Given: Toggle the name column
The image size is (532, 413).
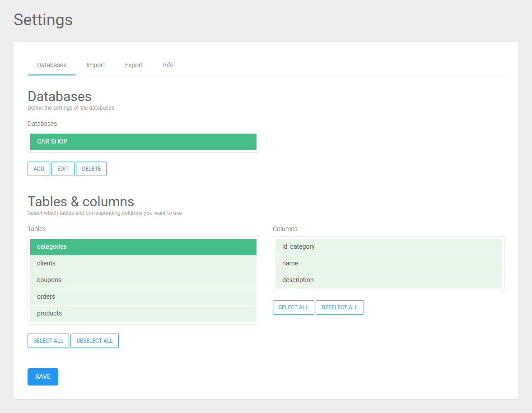Looking at the screenshot, I should pos(388,264).
